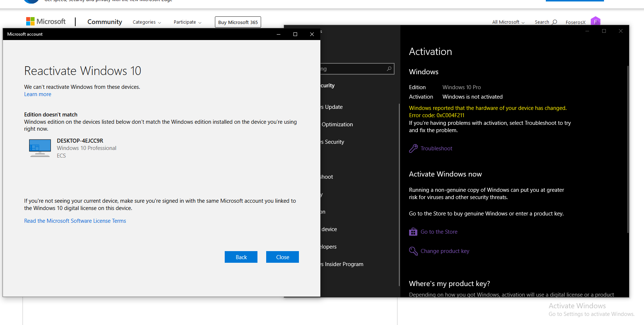Click the Settings sidebar vertical scrollbar
This screenshot has width=644, height=325.
pyautogui.click(x=399, y=195)
